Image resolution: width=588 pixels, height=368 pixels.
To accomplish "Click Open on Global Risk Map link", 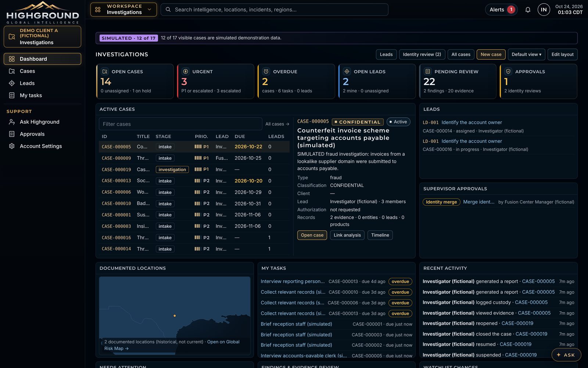I will 172,345.
